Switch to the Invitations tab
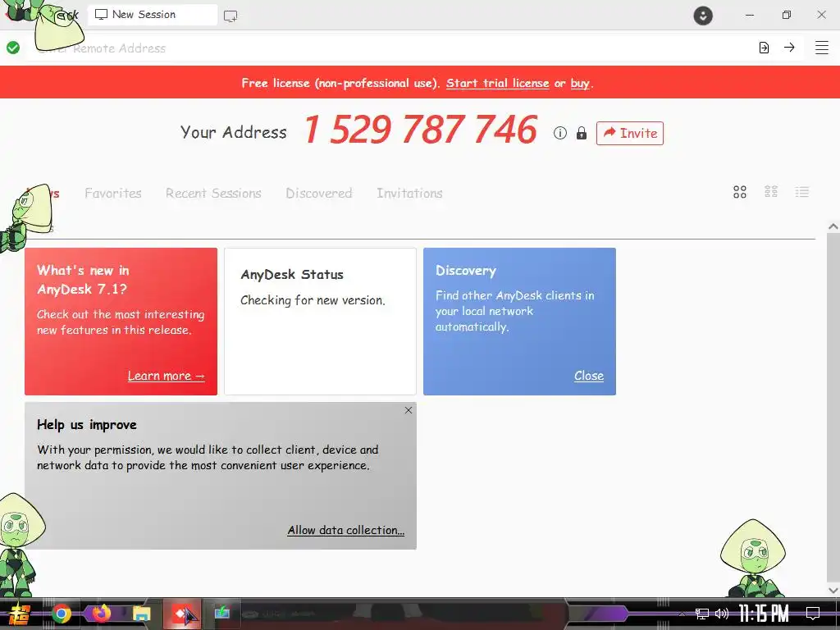 (x=409, y=194)
